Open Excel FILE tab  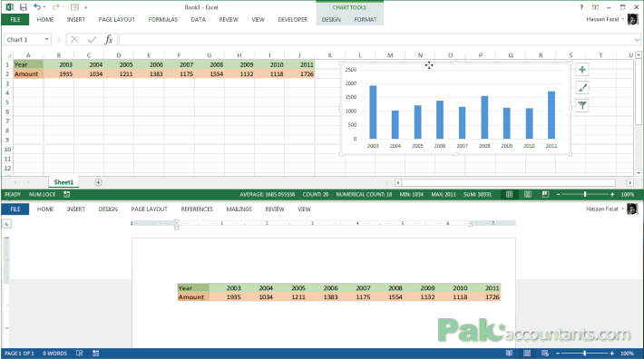click(15, 19)
